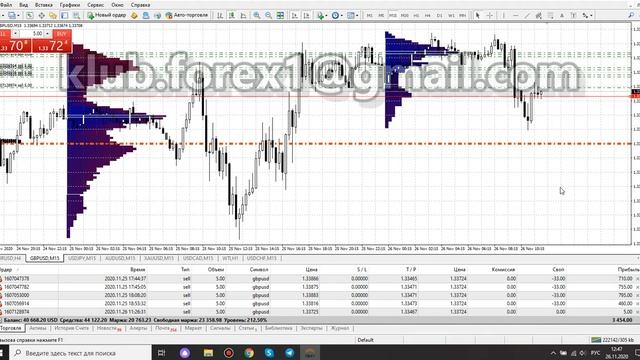
Task: Switch chart to candlesticks type
Action: [231, 15]
